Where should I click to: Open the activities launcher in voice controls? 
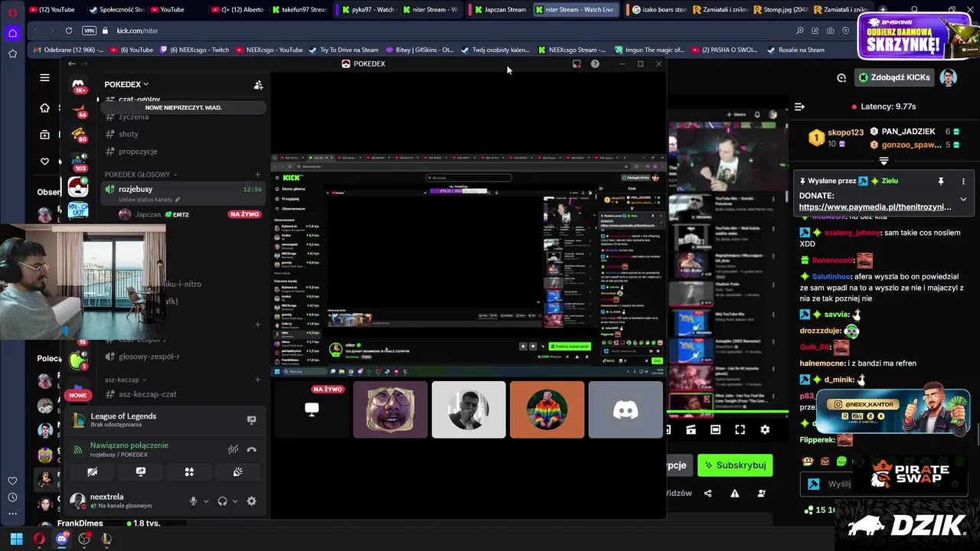point(189,472)
